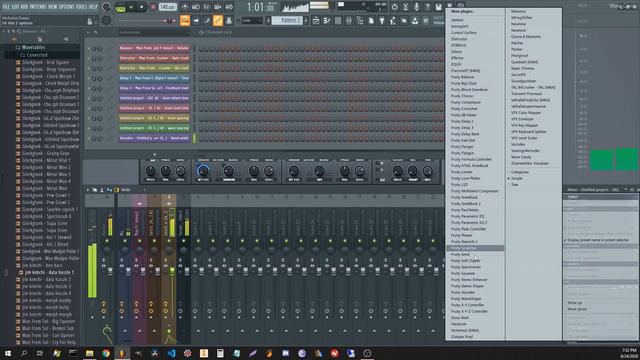Click the taskbar search icon
The image size is (640, 360).
point(24,353)
